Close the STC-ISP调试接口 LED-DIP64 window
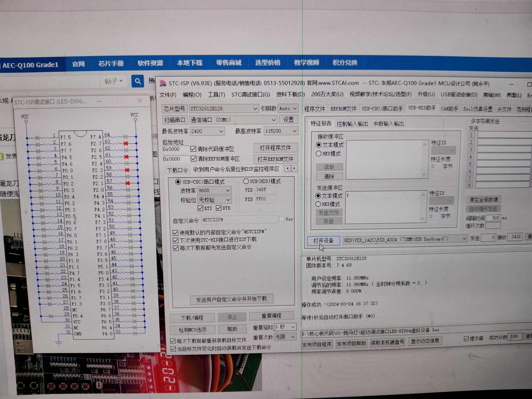Viewport: 532px width, 399px height. point(140,101)
